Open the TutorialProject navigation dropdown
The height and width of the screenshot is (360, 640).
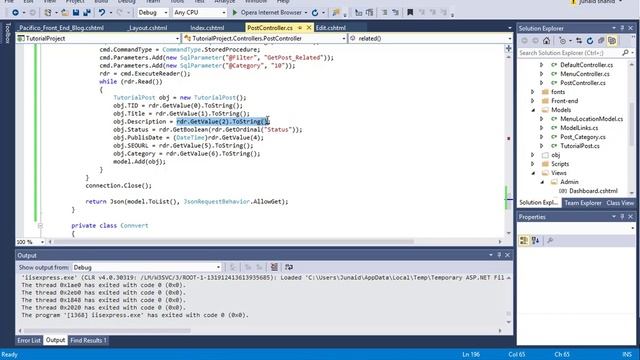point(98,38)
